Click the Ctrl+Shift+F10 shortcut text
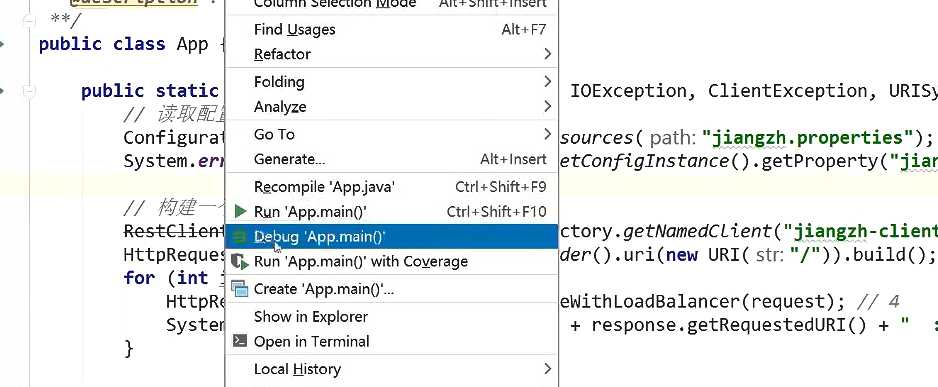This screenshot has width=938, height=387. tap(497, 212)
